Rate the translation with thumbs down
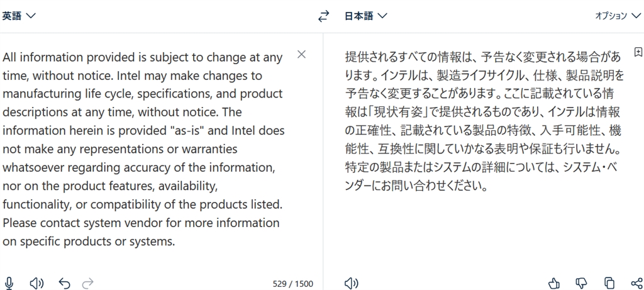 click(582, 283)
